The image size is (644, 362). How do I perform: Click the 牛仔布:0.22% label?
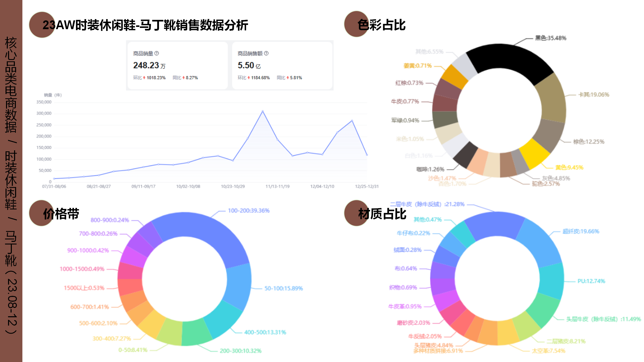pyautogui.click(x=413, y=233)
